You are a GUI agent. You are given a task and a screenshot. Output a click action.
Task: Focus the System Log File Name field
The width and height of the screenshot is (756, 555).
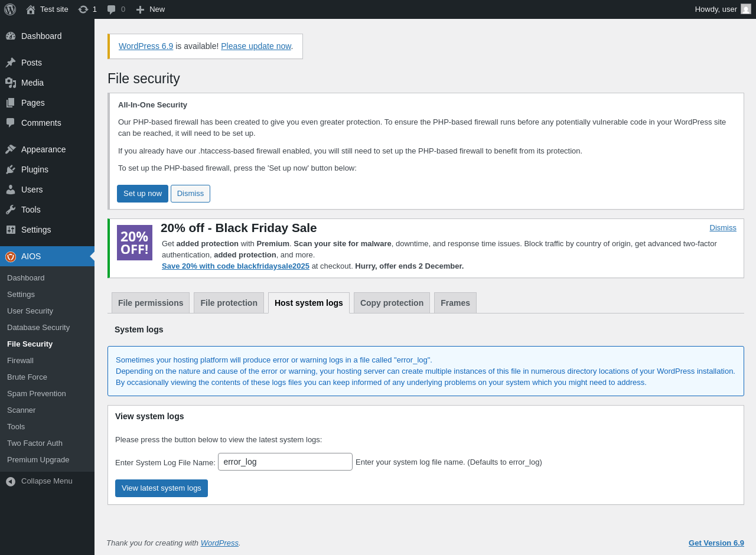click(x=285, y=462)
